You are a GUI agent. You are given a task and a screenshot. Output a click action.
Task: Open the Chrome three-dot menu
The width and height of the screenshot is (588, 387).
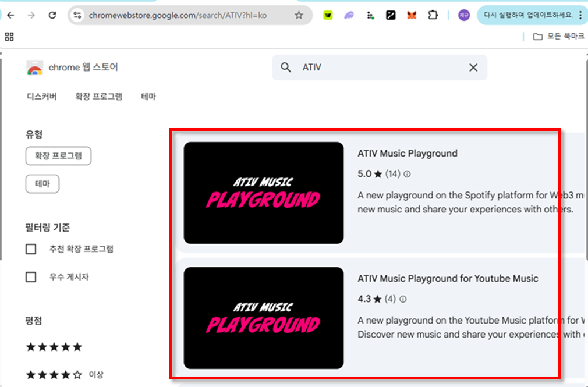[580, 15]
